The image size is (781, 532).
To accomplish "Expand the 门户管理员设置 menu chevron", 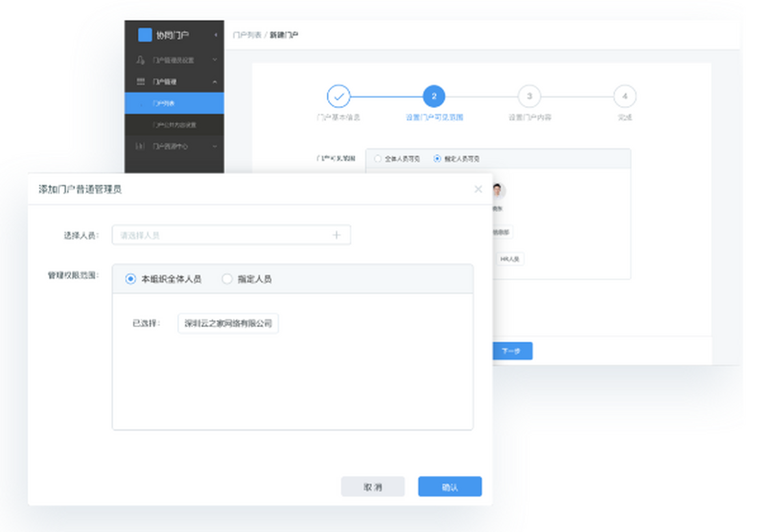I will [x=215, y=60].
